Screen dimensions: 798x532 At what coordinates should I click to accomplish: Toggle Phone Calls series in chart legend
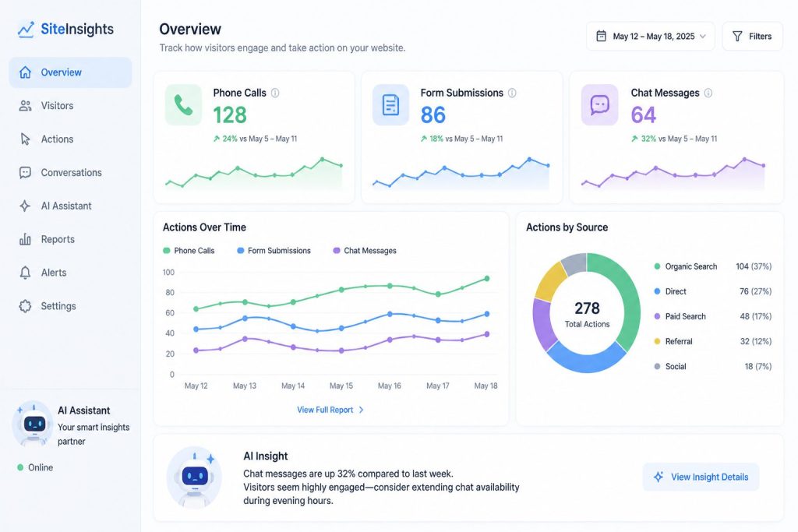click(189, 251)
